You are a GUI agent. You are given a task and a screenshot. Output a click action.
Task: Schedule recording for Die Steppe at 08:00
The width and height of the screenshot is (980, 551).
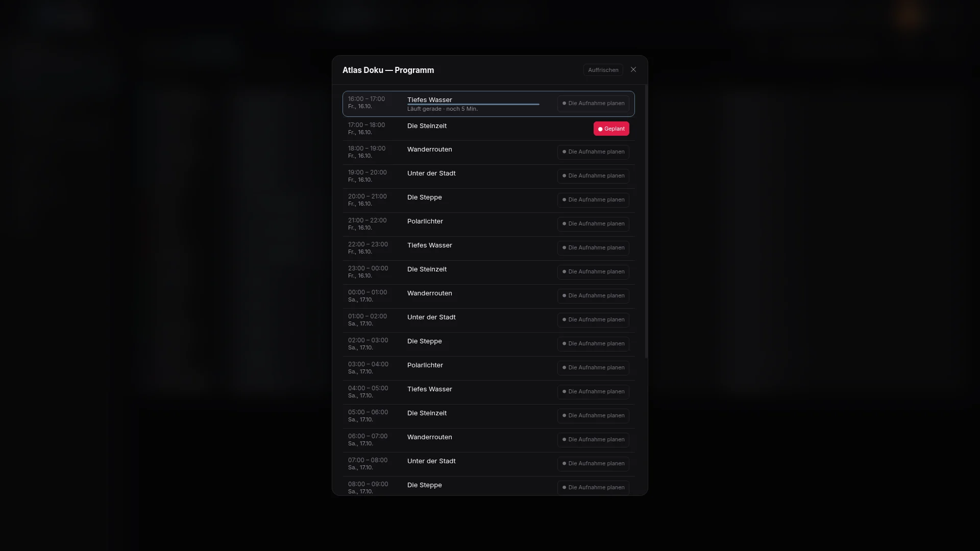tap(593, 488)
